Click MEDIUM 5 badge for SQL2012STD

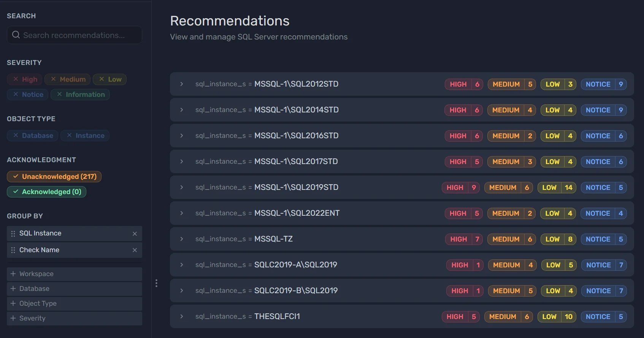(x=512, y=84)
